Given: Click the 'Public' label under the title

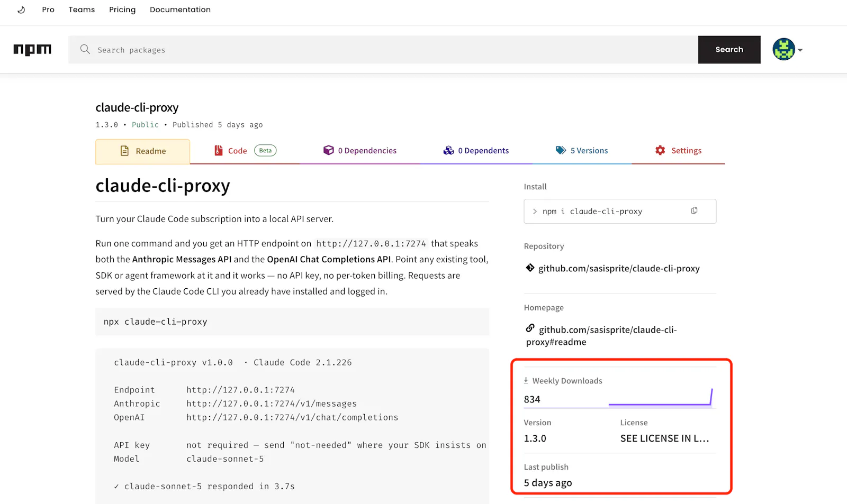Looking at the screenshot, I should point(145,125).
